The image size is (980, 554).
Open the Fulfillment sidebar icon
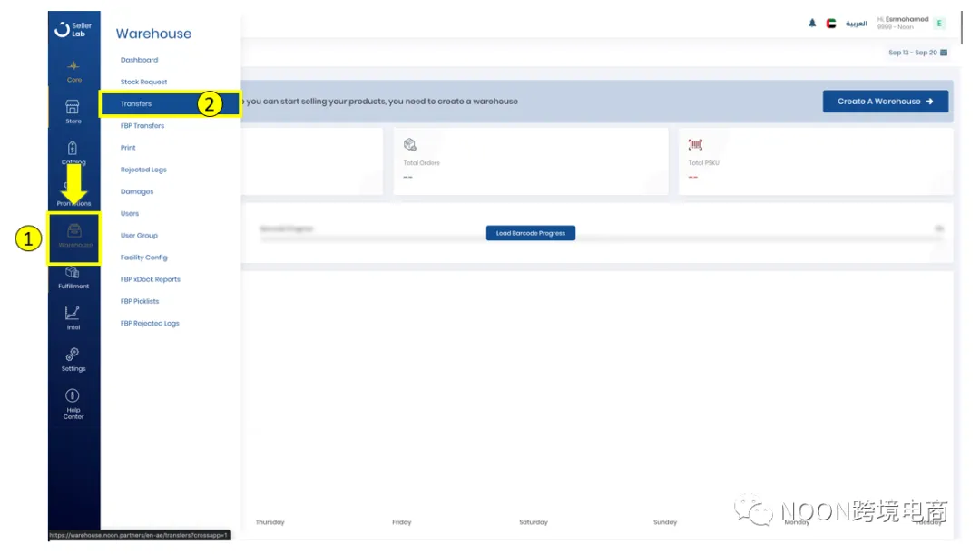point(73,274)
